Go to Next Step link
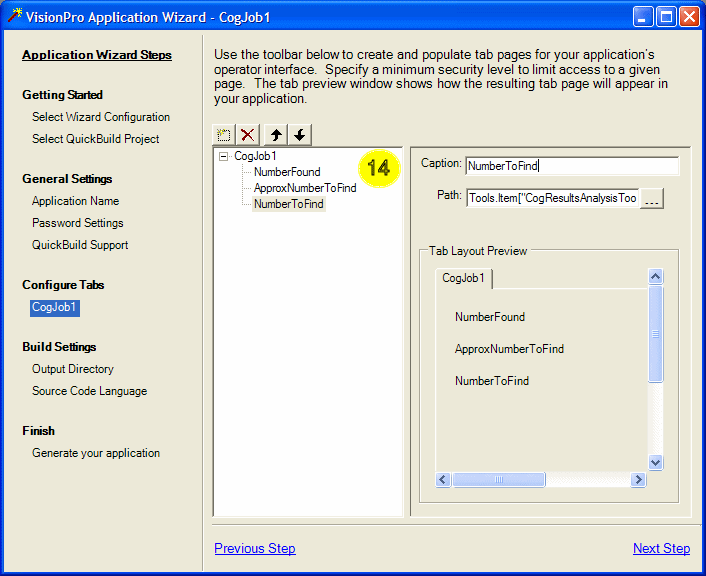706x576 pixels. pyautogui.click(x=661, y=548)
